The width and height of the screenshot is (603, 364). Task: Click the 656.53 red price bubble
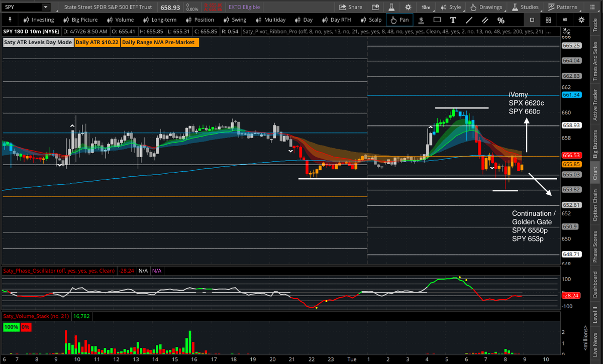[x=572, y=156]
